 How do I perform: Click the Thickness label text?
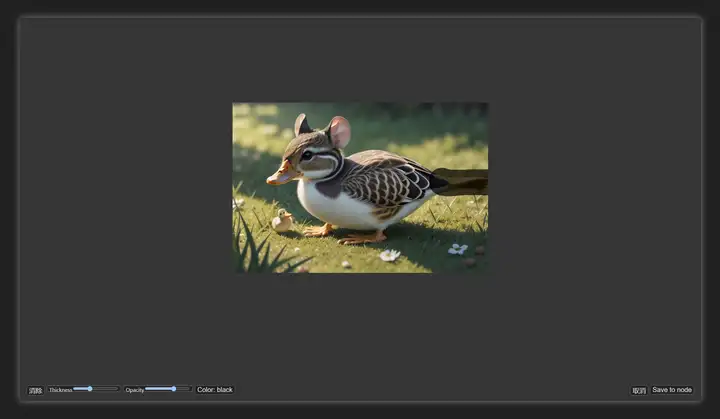pos(61,390)
